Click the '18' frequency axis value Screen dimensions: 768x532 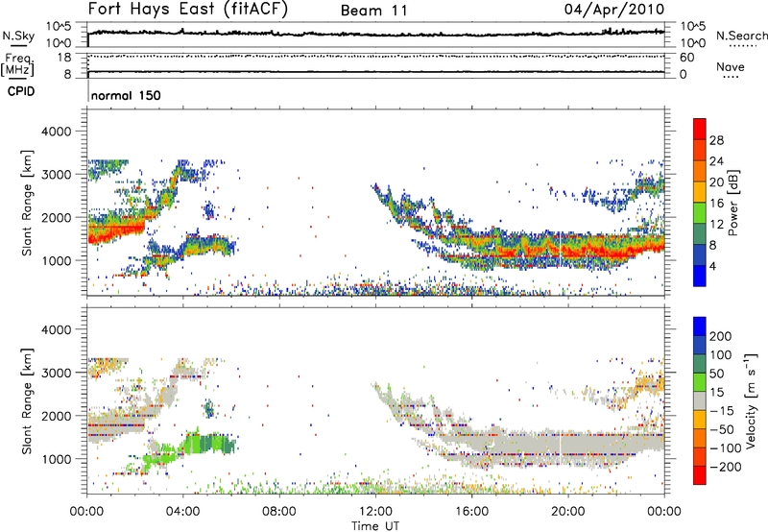click(x=64, y=58)
